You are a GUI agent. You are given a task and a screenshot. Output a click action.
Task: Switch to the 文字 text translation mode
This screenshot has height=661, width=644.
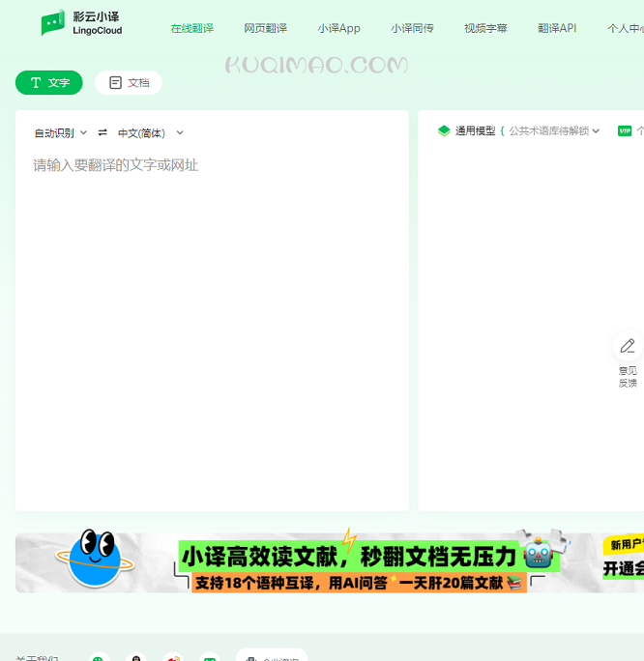tap(49, 83)
